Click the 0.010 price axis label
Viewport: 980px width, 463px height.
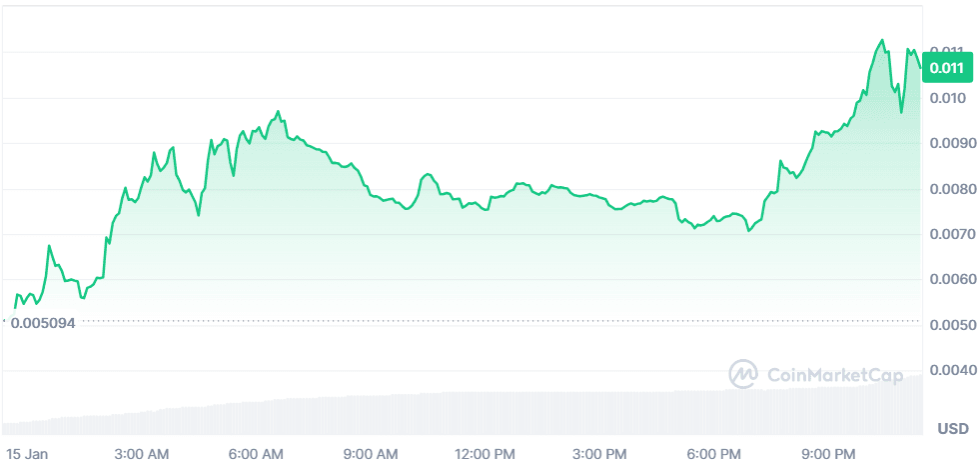(945, 98)
